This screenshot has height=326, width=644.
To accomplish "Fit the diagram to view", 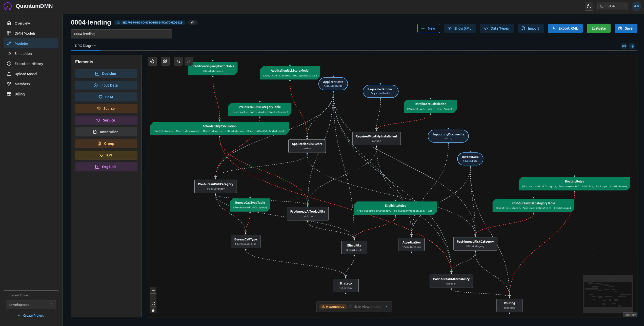I will tap(153, 303).
